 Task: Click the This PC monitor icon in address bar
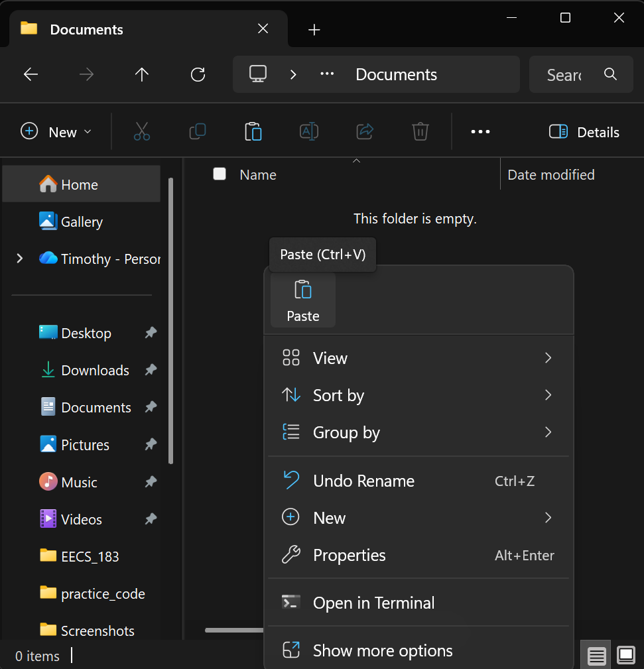click(x=258, y=74)
